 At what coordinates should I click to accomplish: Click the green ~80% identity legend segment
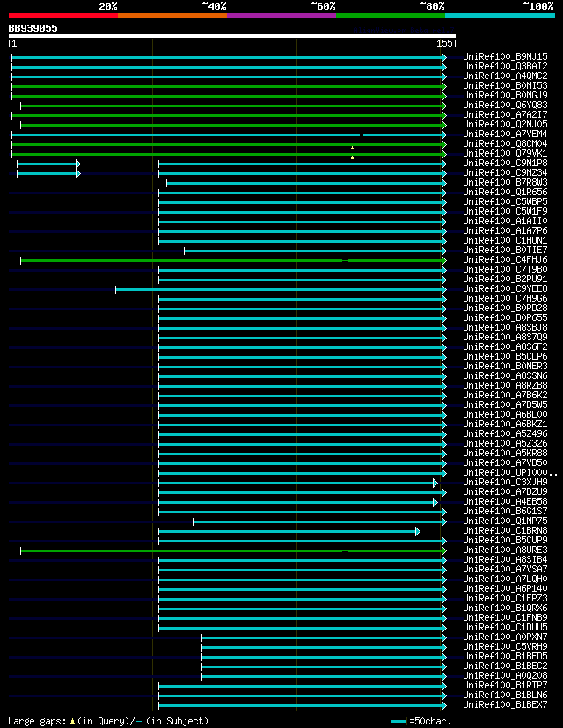click(x=391, y=16)
